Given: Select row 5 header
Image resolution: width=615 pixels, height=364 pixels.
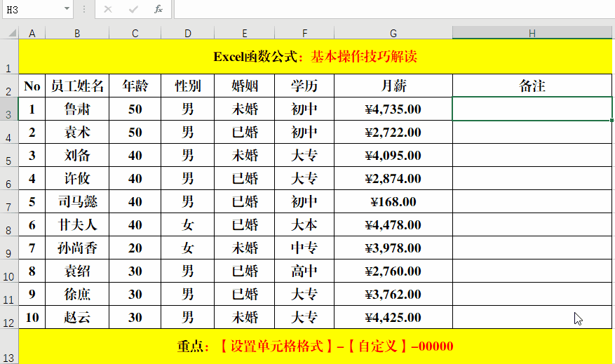Looking at the screenshot, I should pos(9,155).
